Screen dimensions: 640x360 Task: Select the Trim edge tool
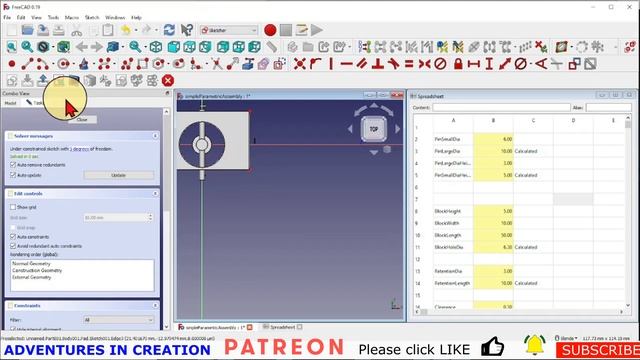tap(217, 64)
